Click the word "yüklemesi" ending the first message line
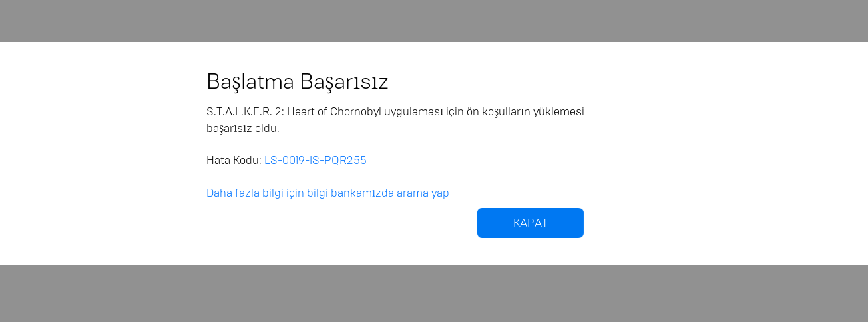The width and height of the screenshot is (868, 322). (558, 111)
